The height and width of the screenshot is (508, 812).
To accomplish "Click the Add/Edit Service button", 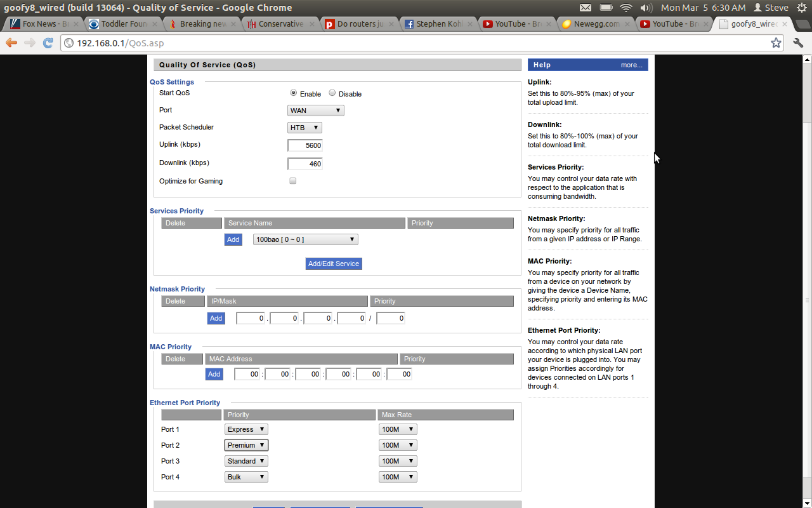I will click(x=334, y=264).
